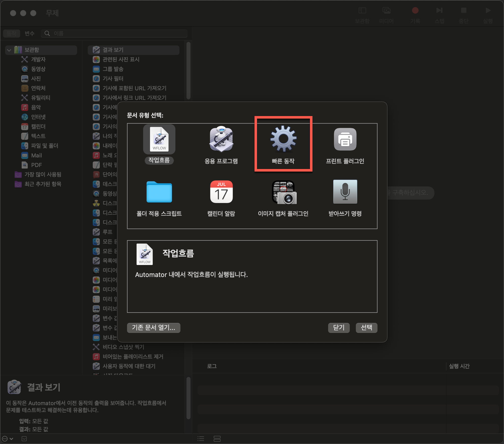The height and width of the screenshot is (444, 504).
Task: Select the 작업흐름 document type icon
Action: [159, 139]
